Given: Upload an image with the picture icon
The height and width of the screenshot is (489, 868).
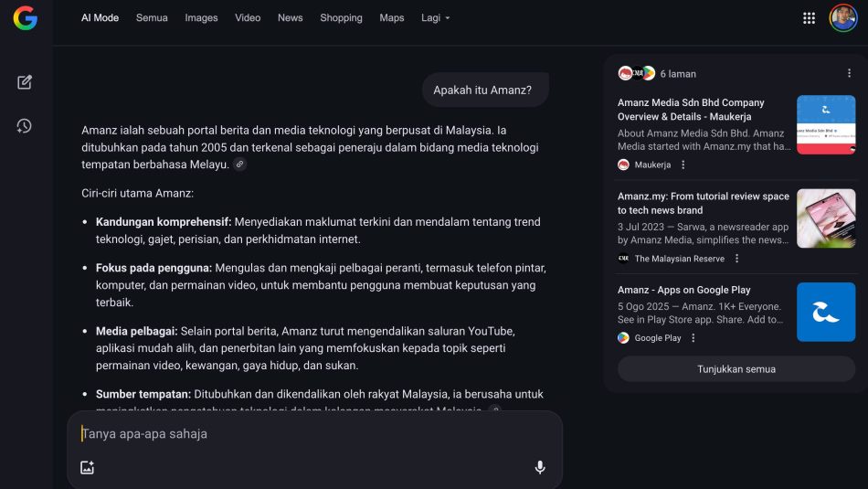Looking at the screenshot, I should click(x=88, y=467).
